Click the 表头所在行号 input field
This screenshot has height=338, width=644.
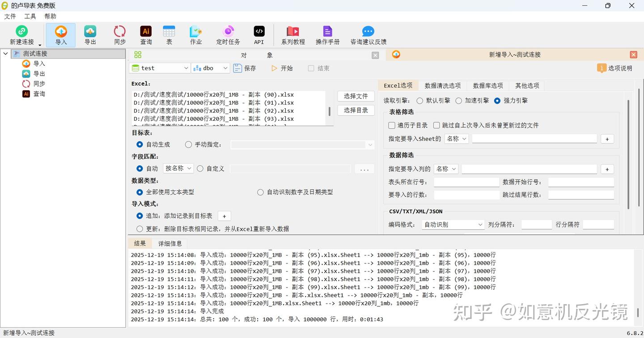(x=466, y=182)
